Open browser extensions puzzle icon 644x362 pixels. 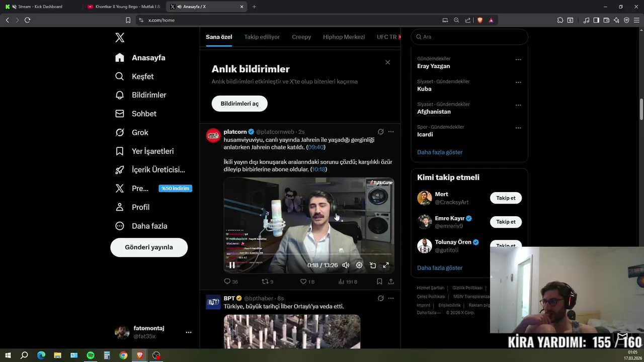tap(560, 20)
